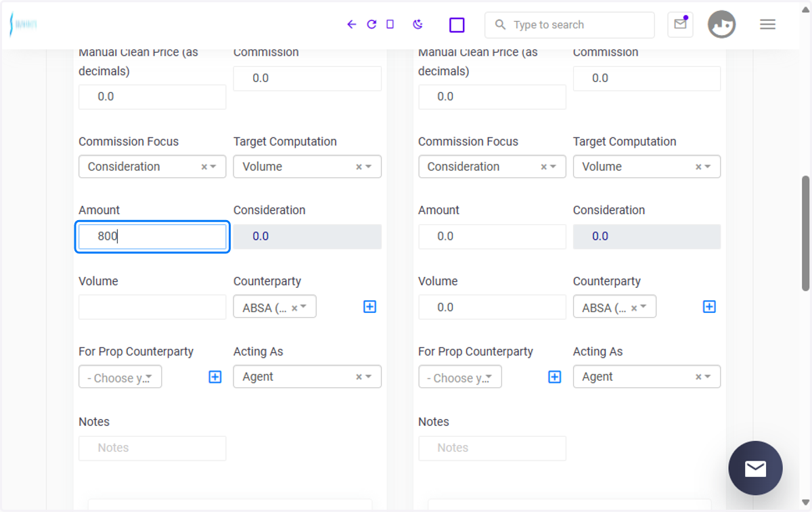Viewport: 812px width, 512px height.
Task: Add new Counterparty in right form
Action: 709,307
